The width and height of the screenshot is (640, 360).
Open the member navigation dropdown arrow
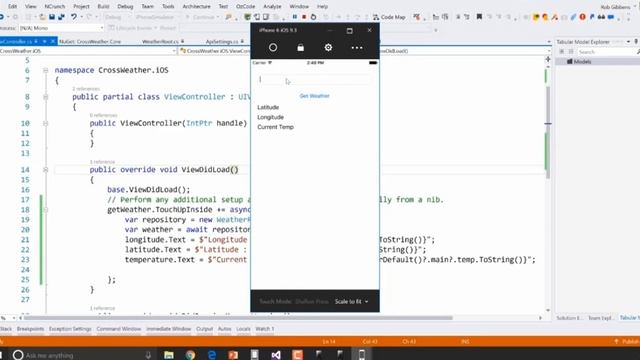[549, 51]
